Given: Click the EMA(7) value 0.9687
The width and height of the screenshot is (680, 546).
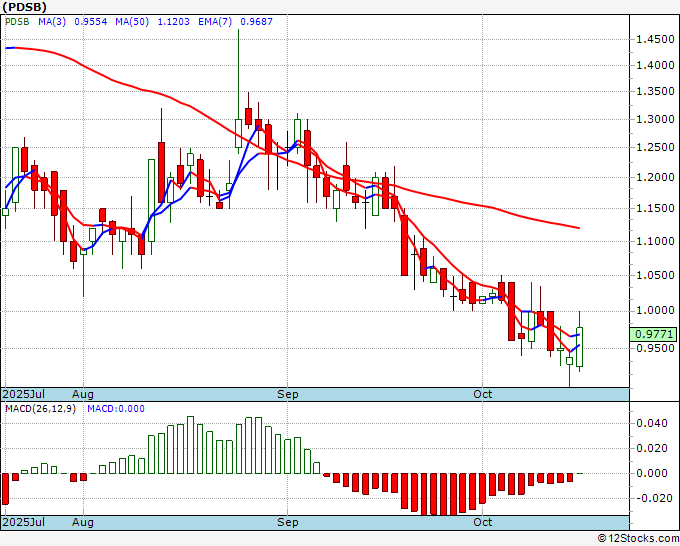Looking at the screenshot, I should pos(256,21).
